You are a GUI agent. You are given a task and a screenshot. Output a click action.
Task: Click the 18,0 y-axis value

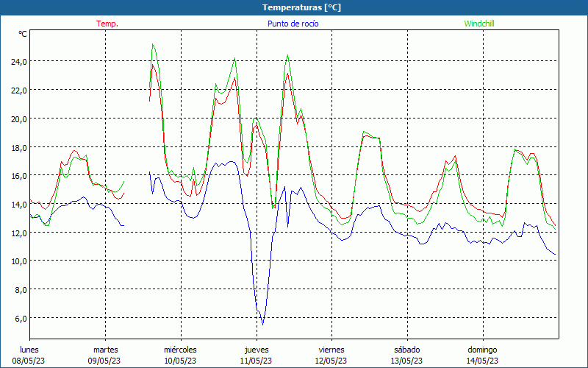coord(18,147)
